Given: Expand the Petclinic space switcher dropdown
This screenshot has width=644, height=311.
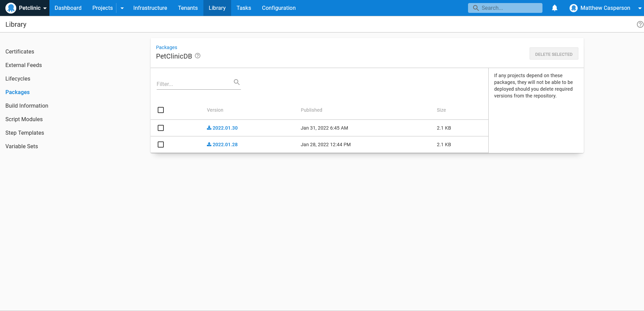Looking at the screenshot, I should (x=45, y=8).
